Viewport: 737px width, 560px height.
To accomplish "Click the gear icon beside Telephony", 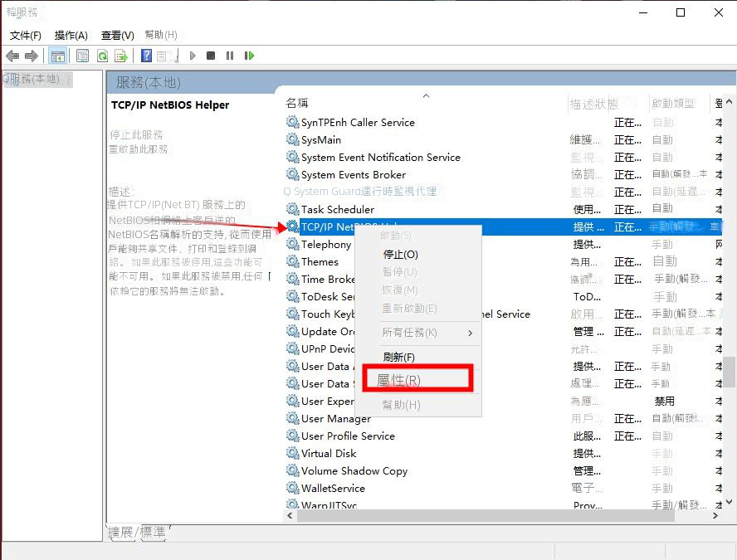I will [x=292, y=244].
